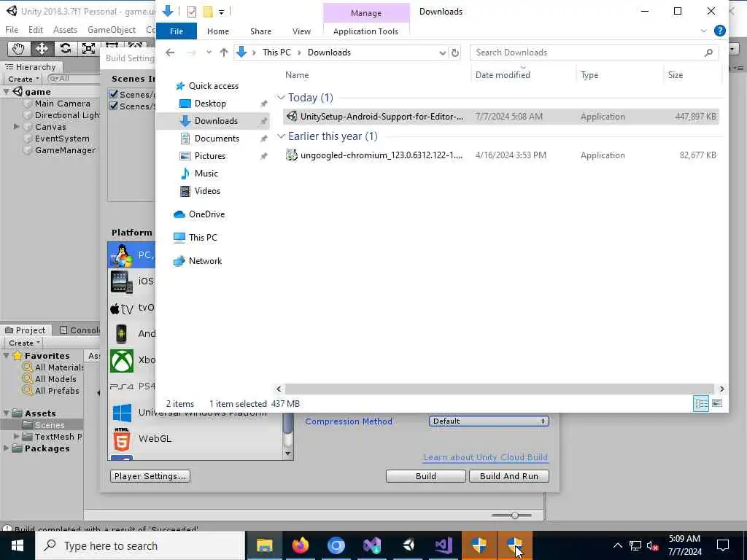Click the Windows taskbar search box
This screenshot has width=747, height=560.
141,545
